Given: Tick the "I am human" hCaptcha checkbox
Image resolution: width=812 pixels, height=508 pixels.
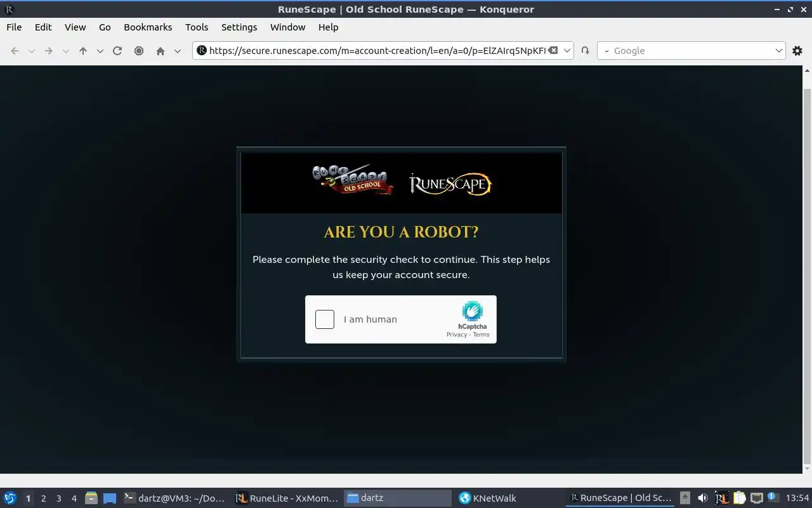Looking at the screenshot, I should click(x=324, y=319).
